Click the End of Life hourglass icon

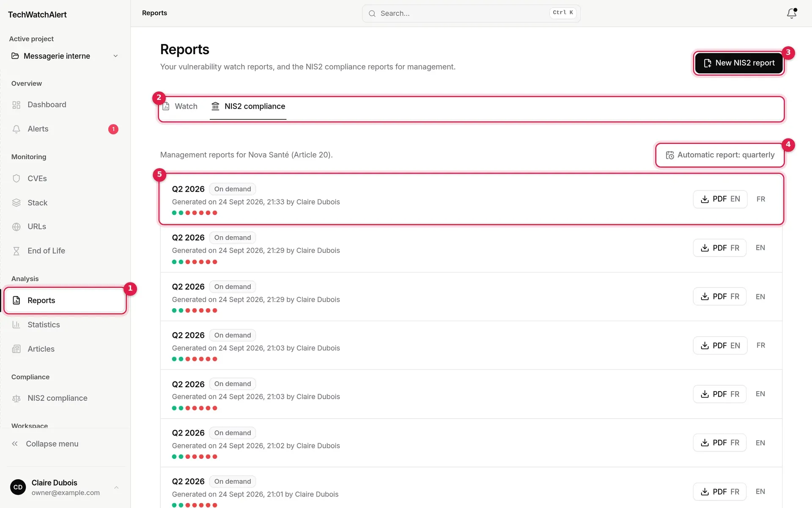click(x=16, y=251)
